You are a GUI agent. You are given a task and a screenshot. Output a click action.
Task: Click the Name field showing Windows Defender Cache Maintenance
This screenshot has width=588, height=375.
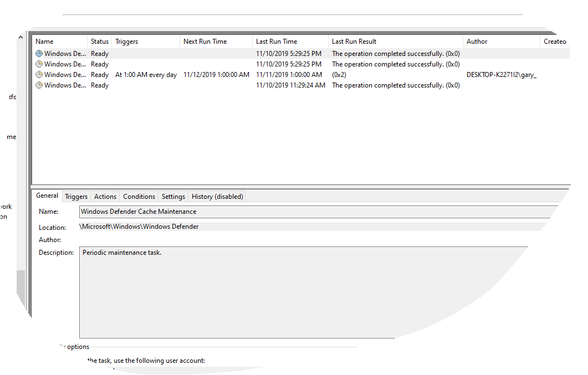pos(318,212)
